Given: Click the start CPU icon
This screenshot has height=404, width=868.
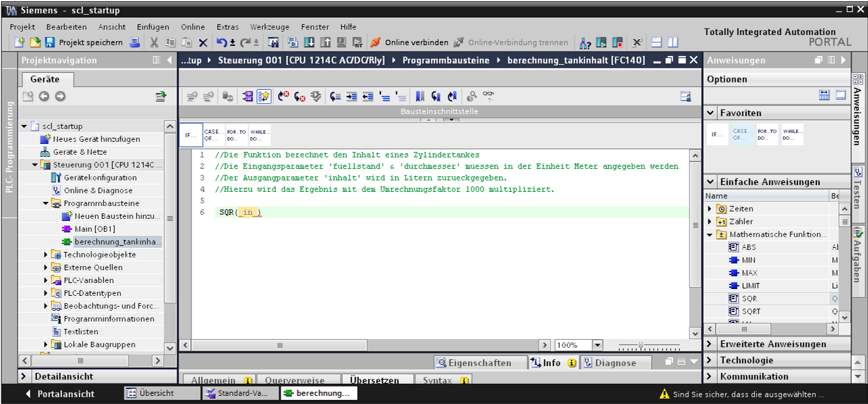Looking at the screenshot, I should click(602, 43).
